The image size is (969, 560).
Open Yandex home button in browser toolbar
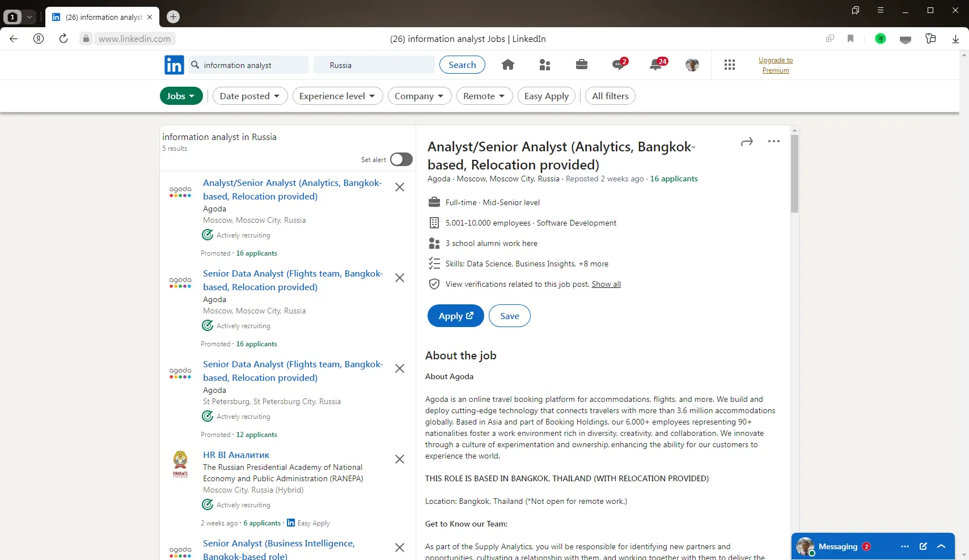pos(39,39)
